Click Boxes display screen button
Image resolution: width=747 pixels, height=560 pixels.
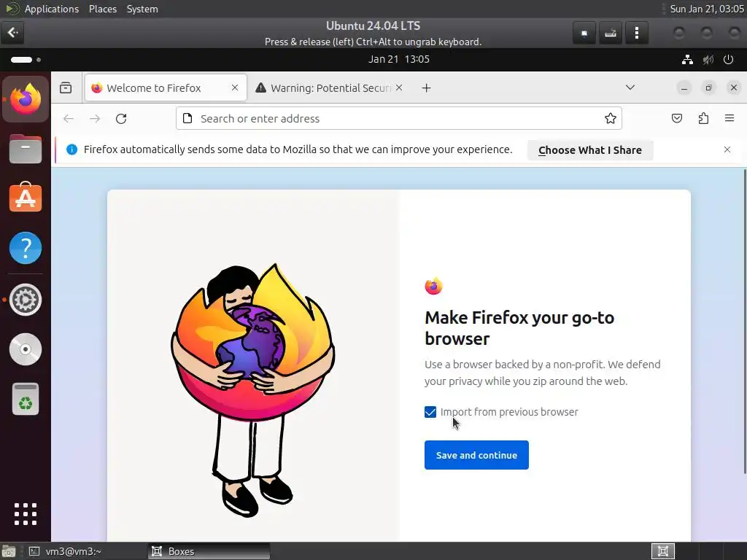click(584, 33)
